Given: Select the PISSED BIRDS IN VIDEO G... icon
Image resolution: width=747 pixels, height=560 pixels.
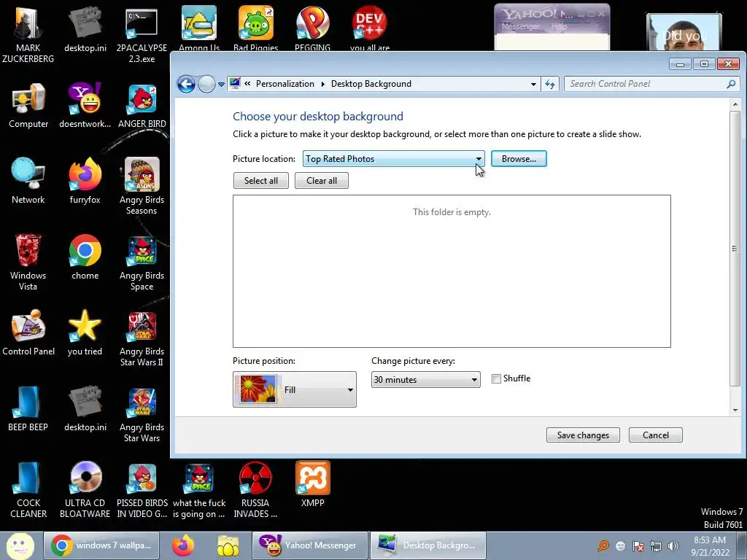Looking at the screenshot, I should [142, 489].
